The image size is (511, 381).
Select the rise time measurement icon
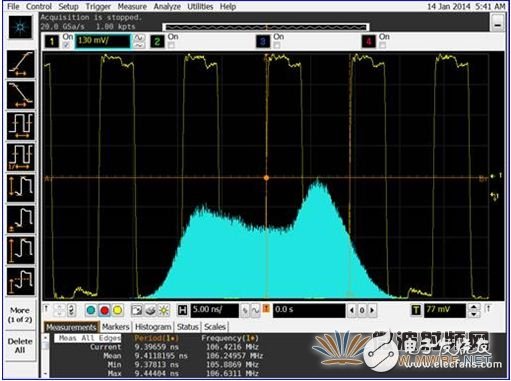pyautogui.click(x=21, y=64)
